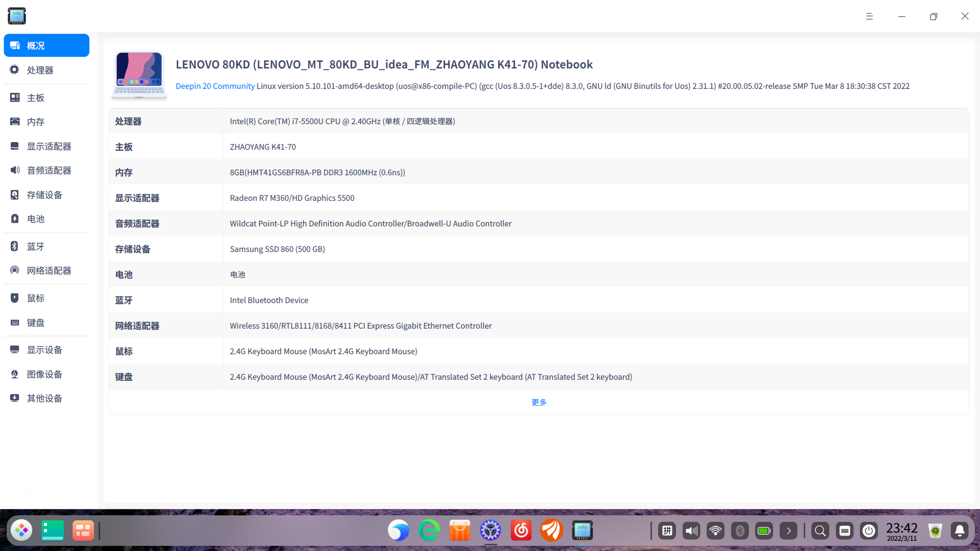Click the battery tray icon

coord(764,531)
